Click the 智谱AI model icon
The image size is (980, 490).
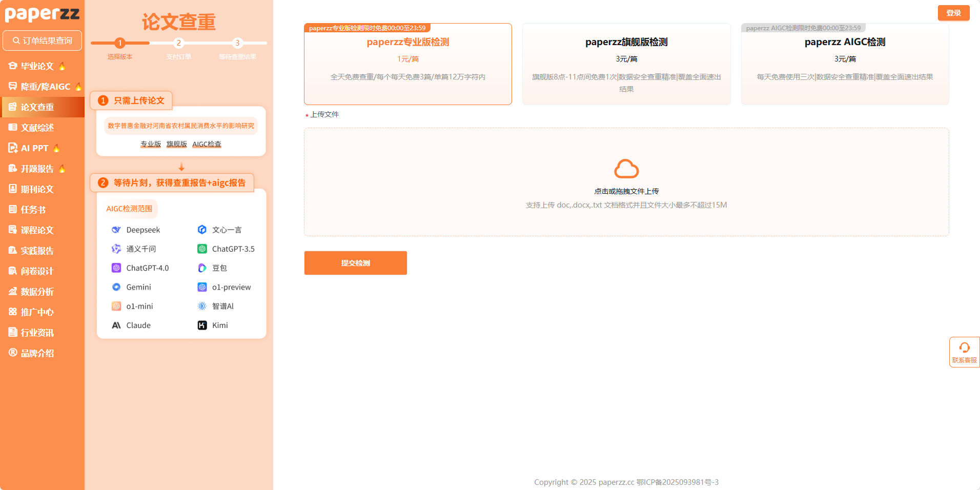[x=201, y=306]
